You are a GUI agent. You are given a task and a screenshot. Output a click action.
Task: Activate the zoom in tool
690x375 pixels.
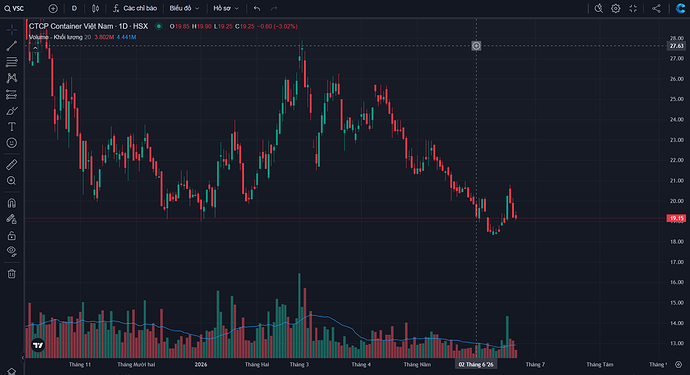click(x=12, y=180)
